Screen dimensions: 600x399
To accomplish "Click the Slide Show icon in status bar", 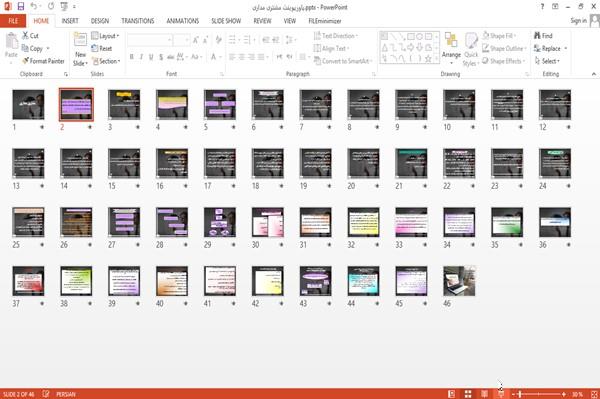I will point(501,394).
